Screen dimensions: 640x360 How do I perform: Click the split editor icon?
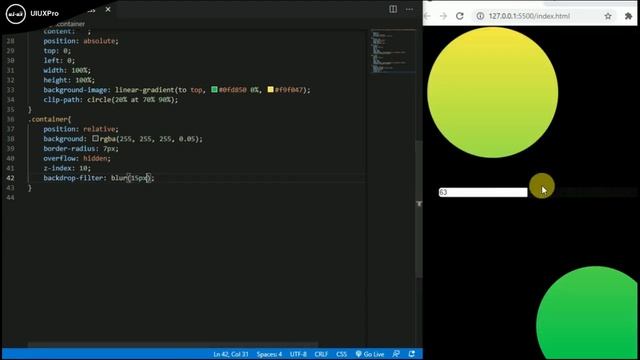393,9
